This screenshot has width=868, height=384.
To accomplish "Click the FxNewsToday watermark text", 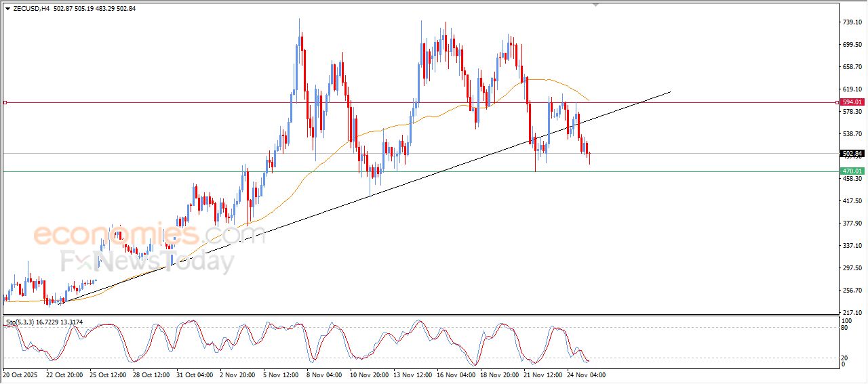I will [x=147, y=261].
